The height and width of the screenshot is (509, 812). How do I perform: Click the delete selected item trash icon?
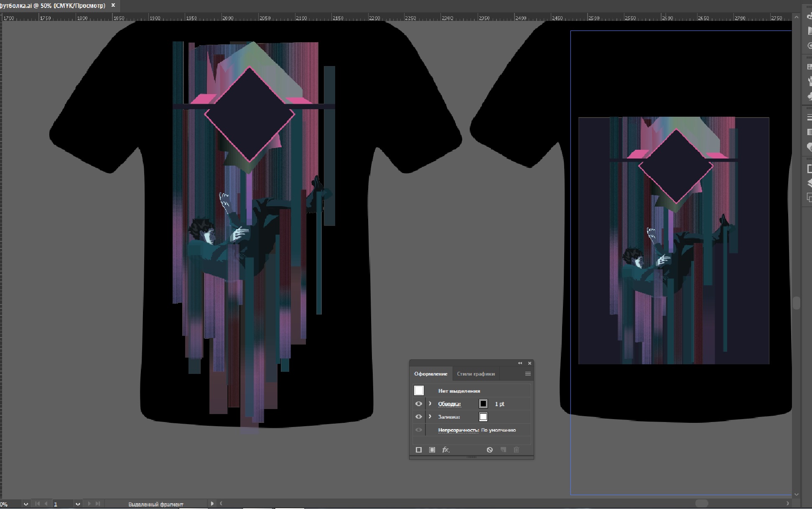(517, 450)
